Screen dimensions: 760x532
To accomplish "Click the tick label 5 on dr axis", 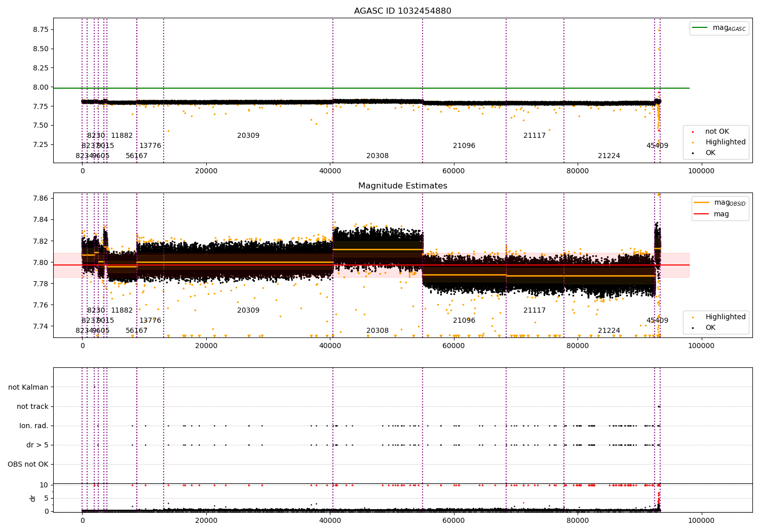I will pos(46,498).
